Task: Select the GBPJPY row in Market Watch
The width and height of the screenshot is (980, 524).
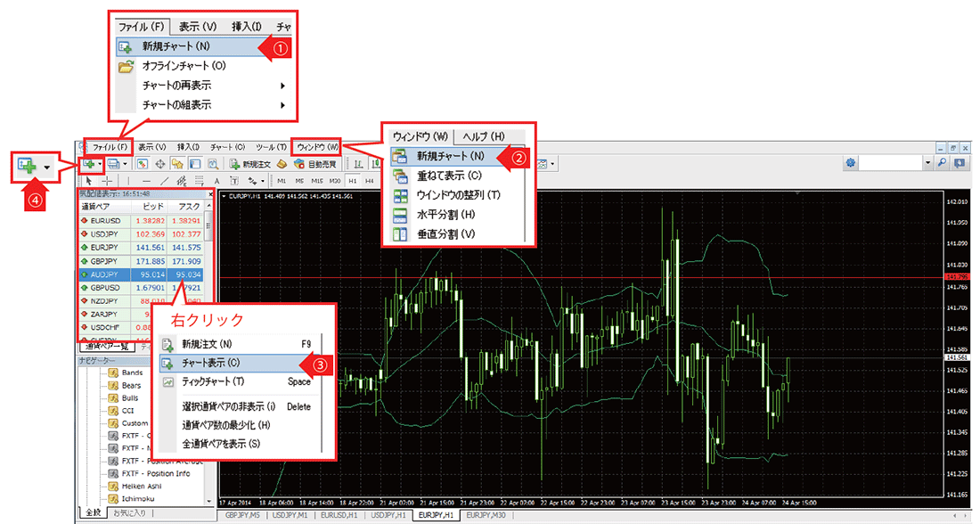Action: [141, 261]
